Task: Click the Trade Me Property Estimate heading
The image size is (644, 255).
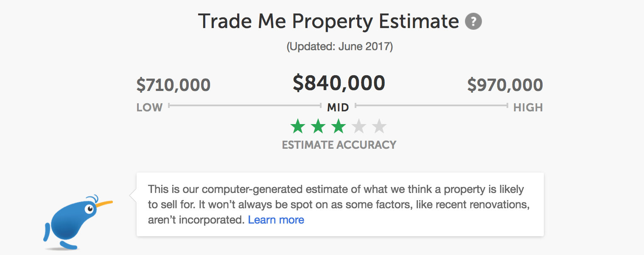Action: [x=328, y=21]
